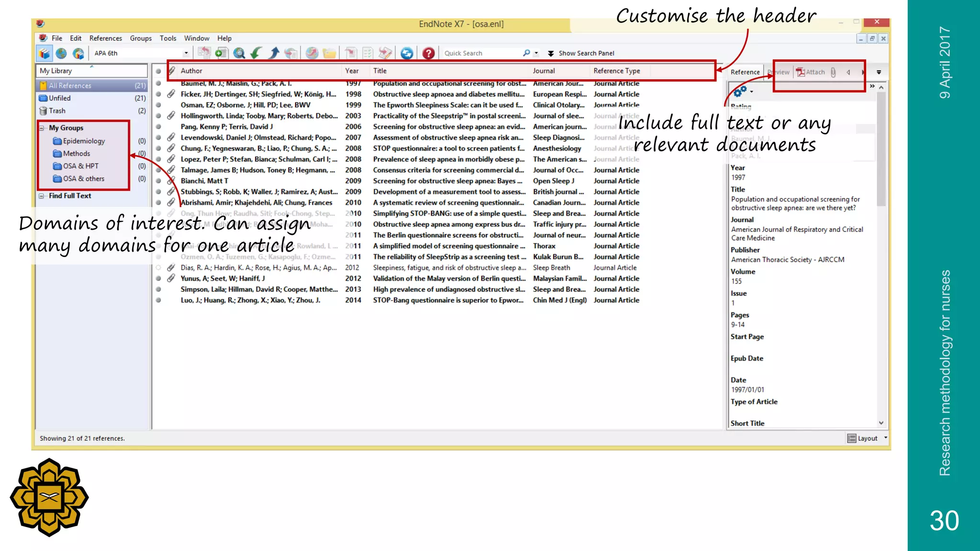
Task: Click the Local Library Mode icon
Action: [x=45, y=53]
